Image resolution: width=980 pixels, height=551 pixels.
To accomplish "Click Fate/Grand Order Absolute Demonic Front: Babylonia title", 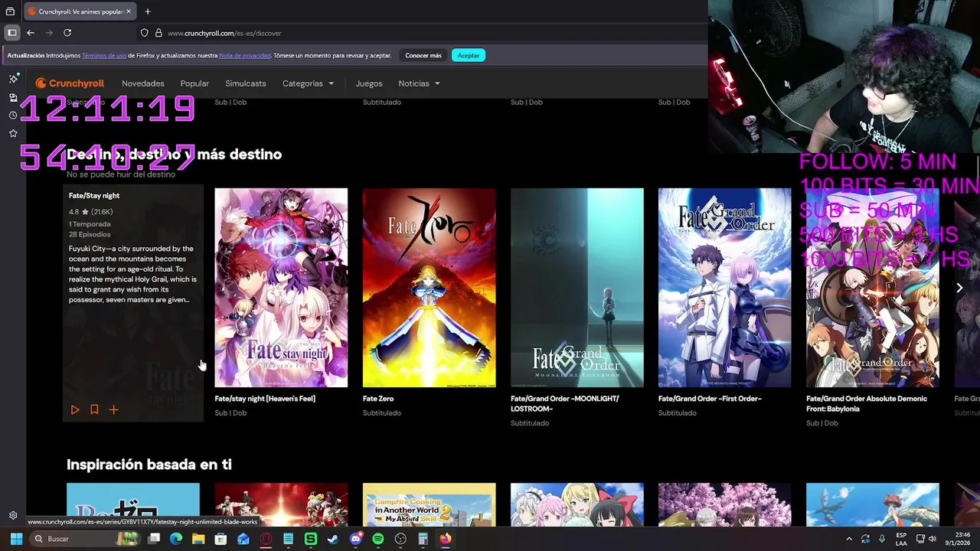I will [x=867, y=404].
